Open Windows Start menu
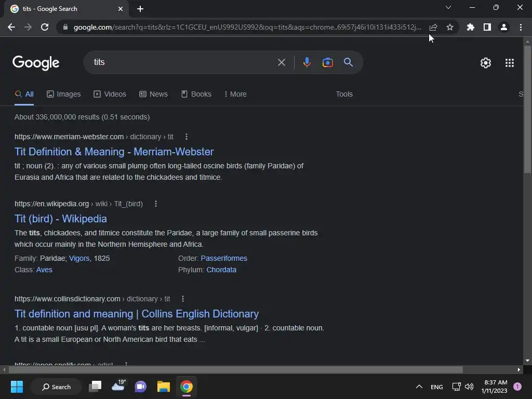 pos(17,387)
